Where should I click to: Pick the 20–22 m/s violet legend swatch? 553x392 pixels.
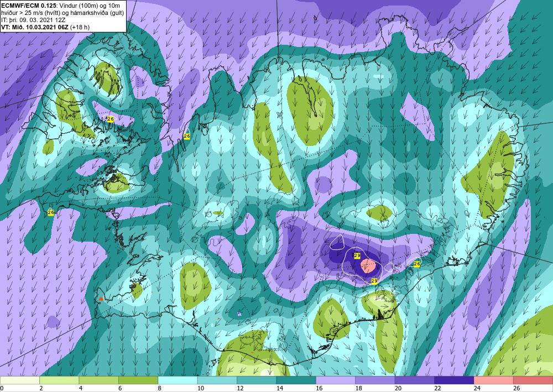(x=415, y=380)
